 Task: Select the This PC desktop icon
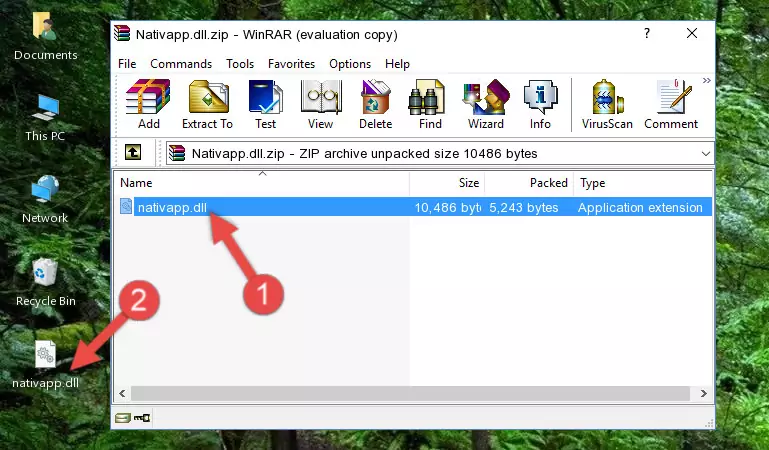(x=45, y=118)
